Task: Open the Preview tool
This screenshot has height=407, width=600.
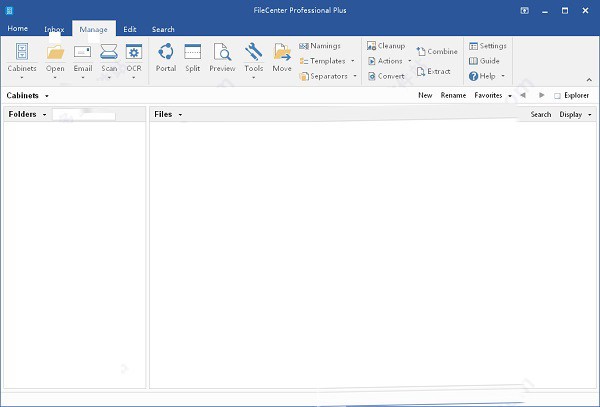Action: [222, 52]
